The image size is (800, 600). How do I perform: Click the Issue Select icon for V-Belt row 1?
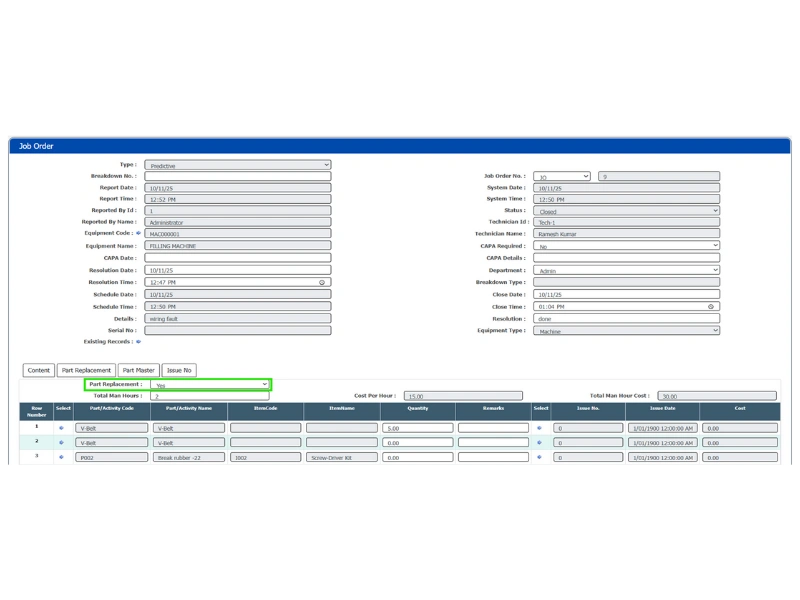[x=540, y=425]
